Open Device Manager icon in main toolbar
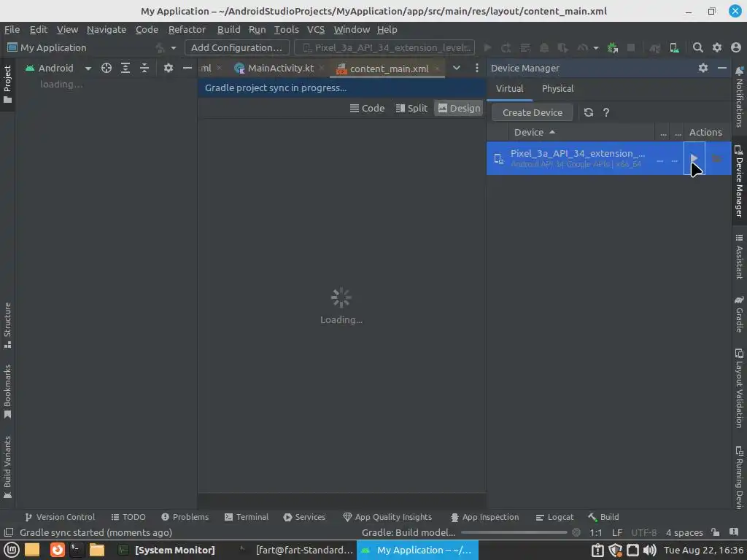Viewport: 747px width, 560px height. pyautogui.click(x=674, y=47)
